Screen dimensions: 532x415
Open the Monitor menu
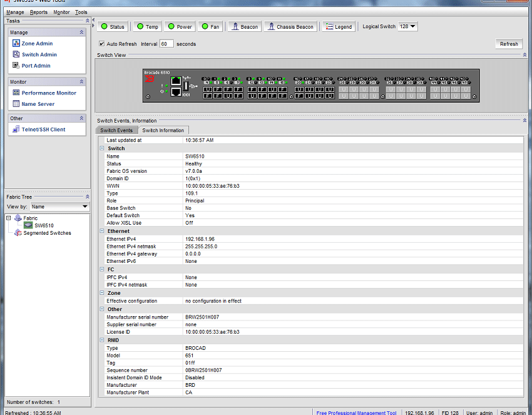tap(61, 13)
